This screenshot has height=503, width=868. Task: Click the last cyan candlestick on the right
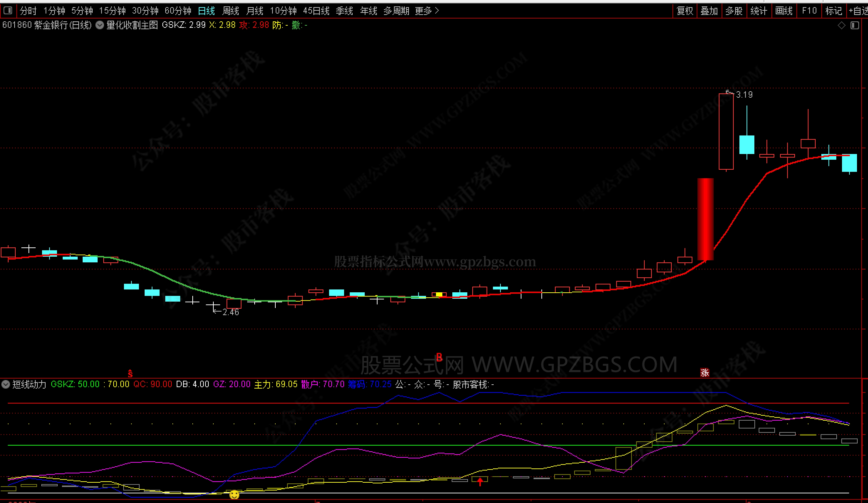(849, 163)
